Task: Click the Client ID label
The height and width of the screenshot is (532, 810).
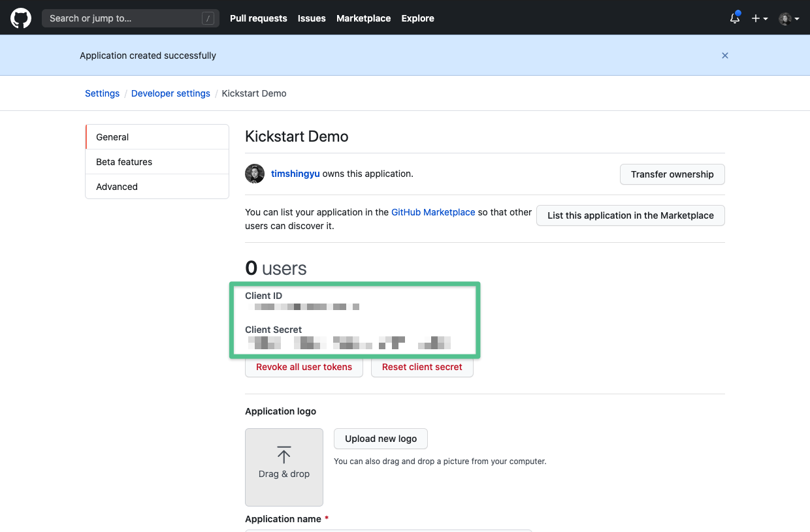Action: (264, 296)
